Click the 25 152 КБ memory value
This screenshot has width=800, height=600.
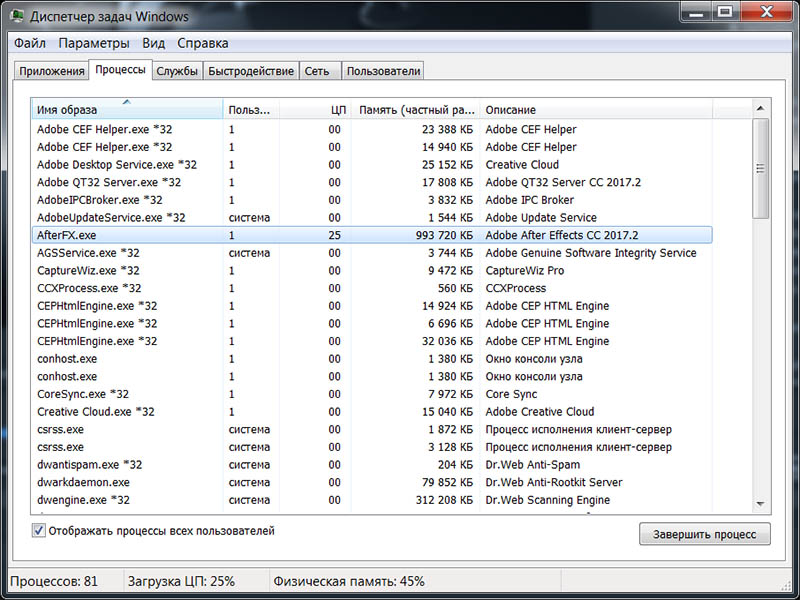pos(447,165)
